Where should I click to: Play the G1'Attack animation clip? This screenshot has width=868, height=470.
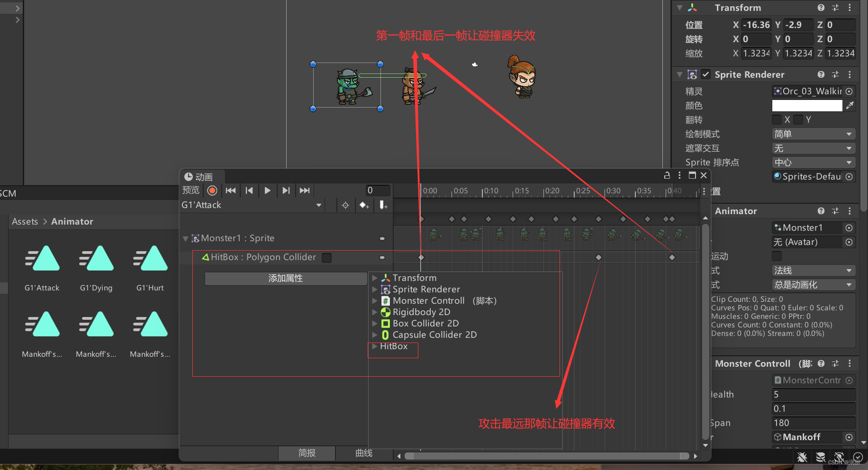tap(267, 190)
